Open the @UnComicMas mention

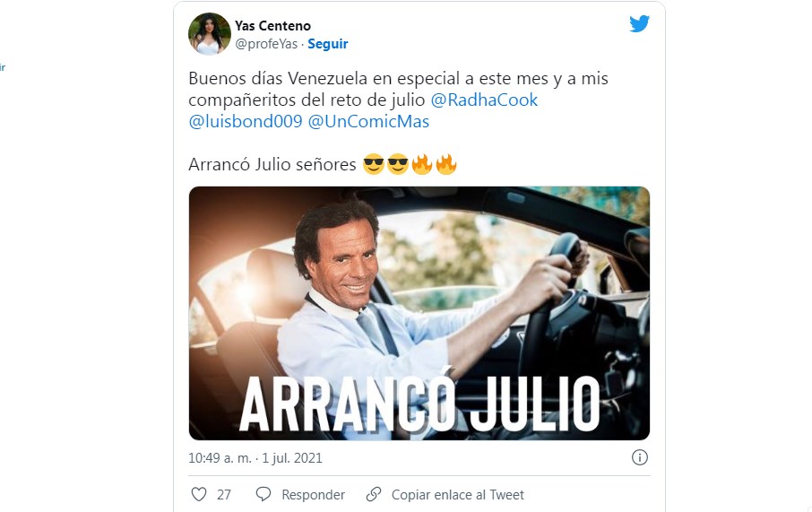point(368,121)
